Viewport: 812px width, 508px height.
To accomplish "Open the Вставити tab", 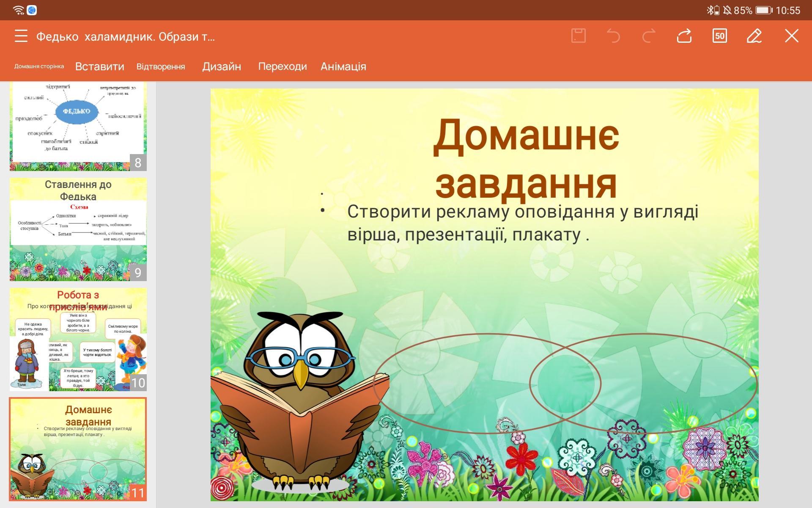I will tap(100, 66).
